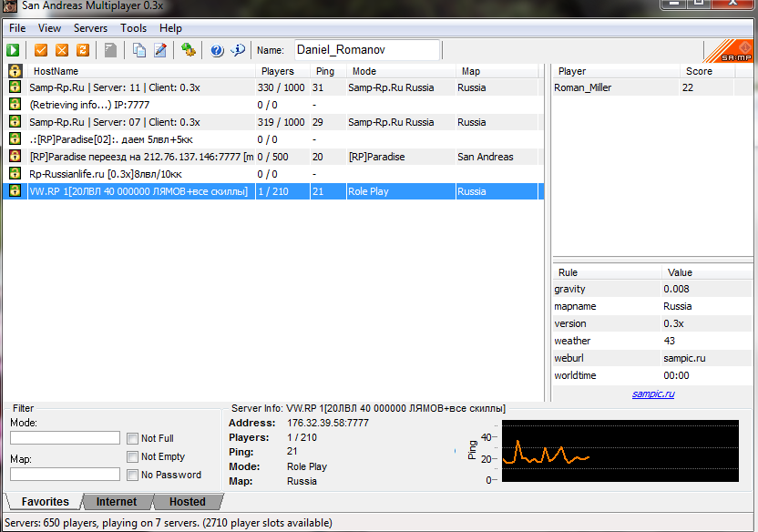The height and width of the screenshot is (532, 758).
Task: Sort by Mode column header
Action: [x=401, y=71]
